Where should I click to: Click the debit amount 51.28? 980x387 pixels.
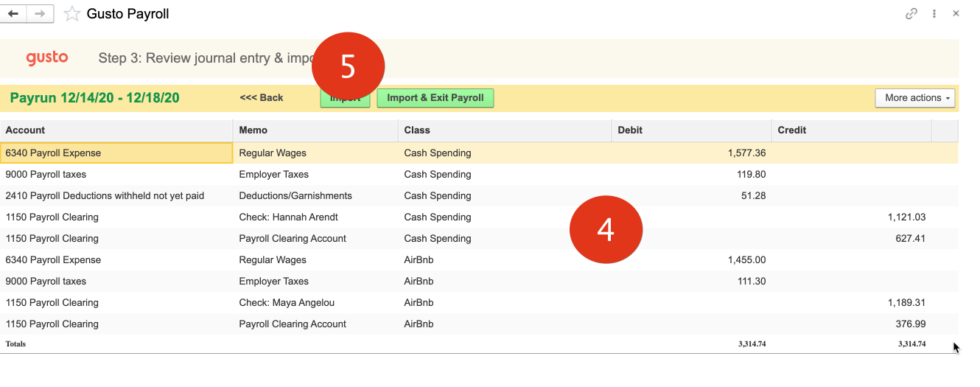[x=754, y=195]
